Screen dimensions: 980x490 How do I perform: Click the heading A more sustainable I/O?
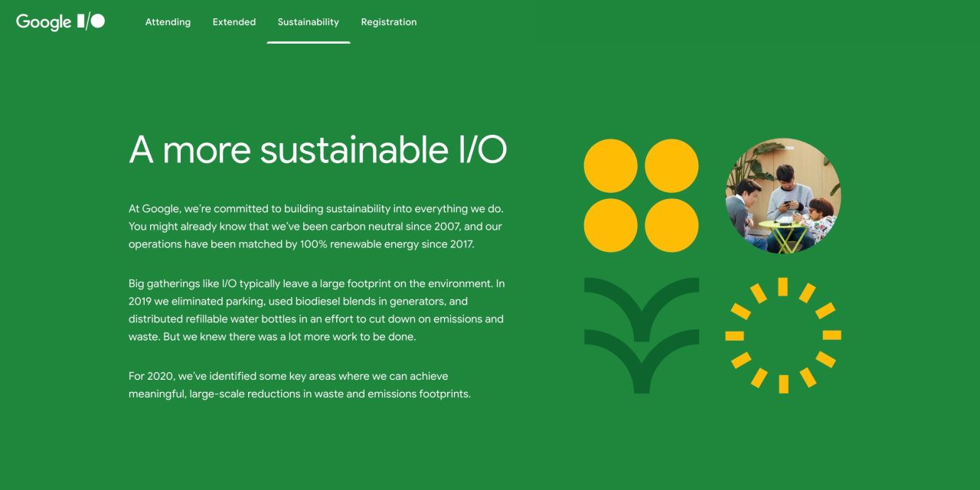tap(318, 150)
